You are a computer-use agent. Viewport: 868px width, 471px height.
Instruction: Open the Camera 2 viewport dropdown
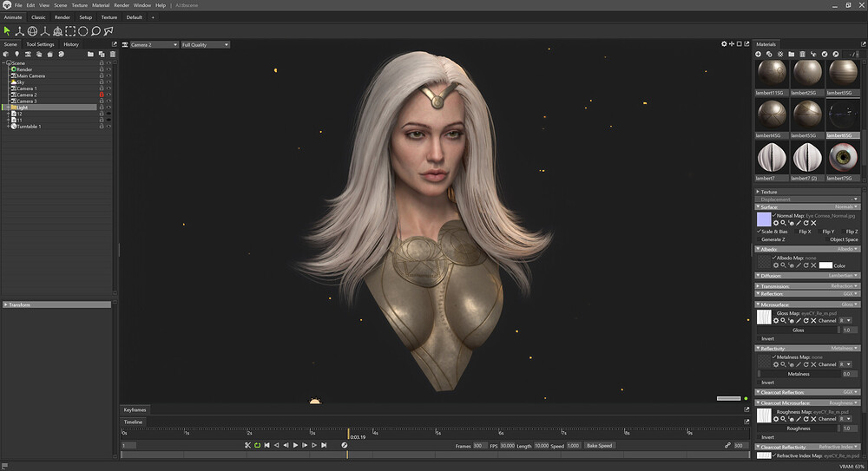point(153,44)
